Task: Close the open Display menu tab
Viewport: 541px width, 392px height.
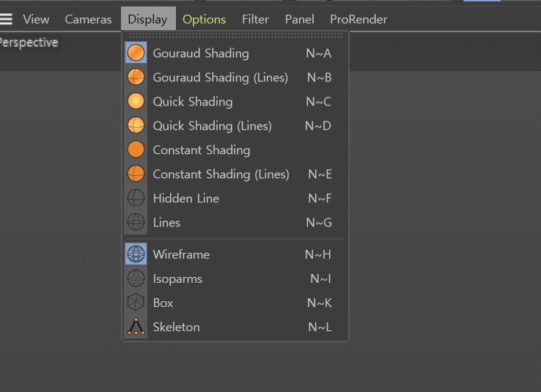Action: [148, 18]
